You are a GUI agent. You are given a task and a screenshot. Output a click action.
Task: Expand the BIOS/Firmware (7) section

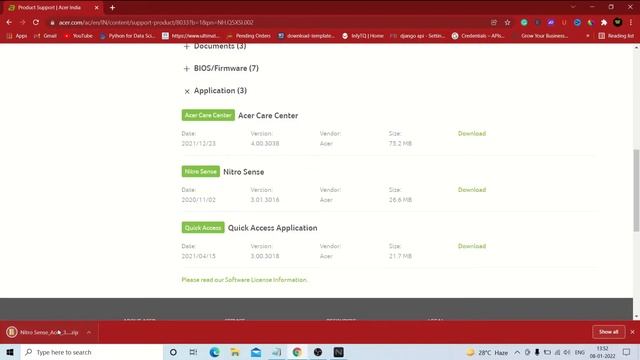point(221,68)
